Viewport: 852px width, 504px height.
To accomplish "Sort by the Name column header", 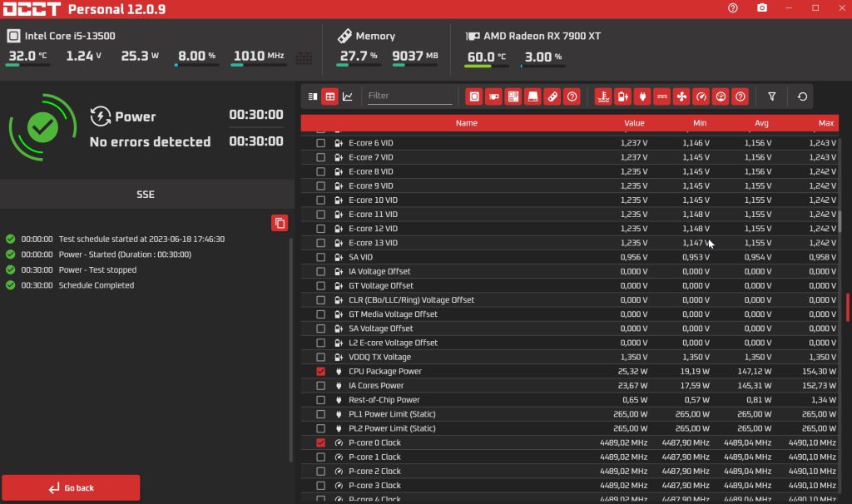I will (x=466, y=123).
